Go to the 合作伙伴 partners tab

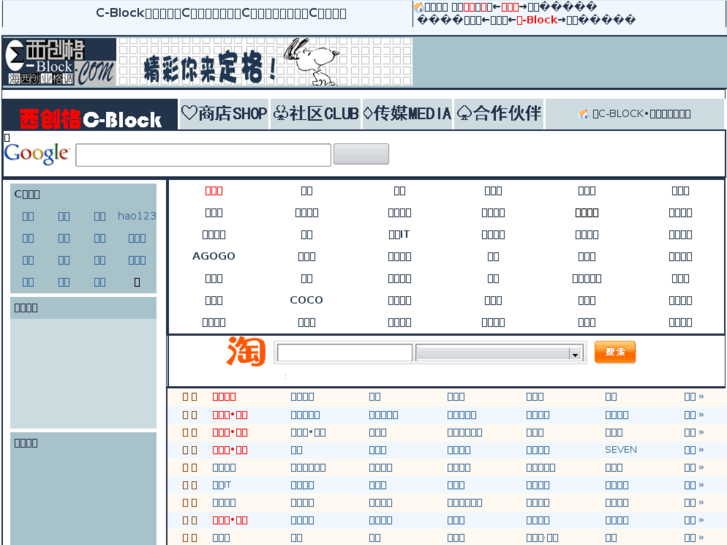tap(499, 114)
